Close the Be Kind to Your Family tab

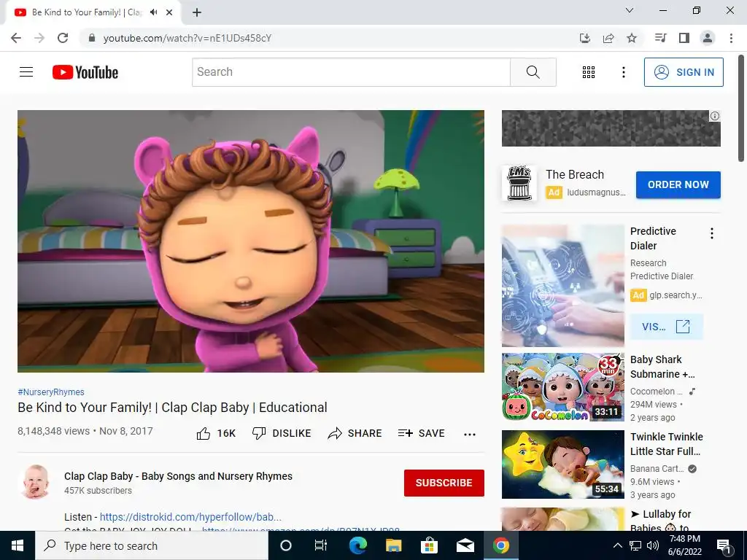(169, 12)
